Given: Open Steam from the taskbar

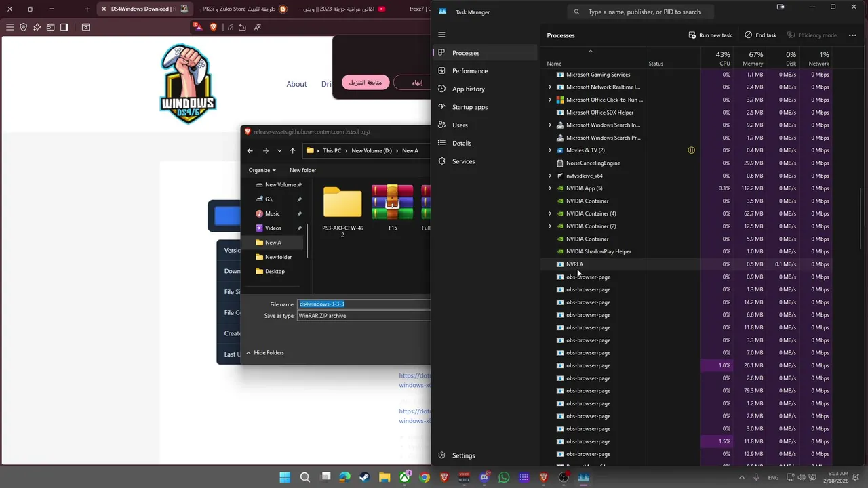Looking at the screenshot, I should [365, 477].
